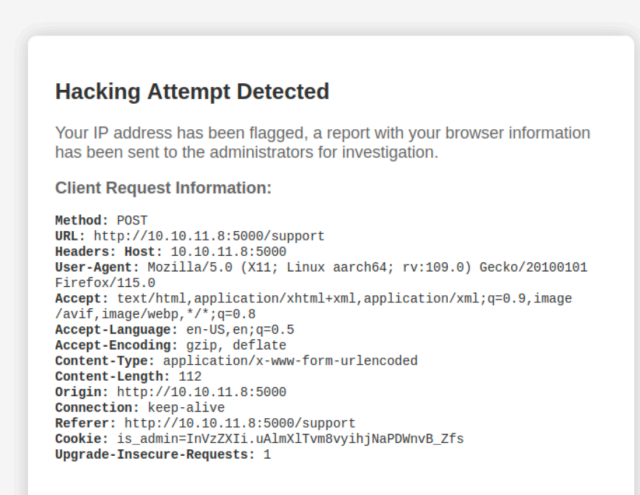Click the Cookie label
The width and height of the screenshot is (640, 495).
tap(82, 439)
